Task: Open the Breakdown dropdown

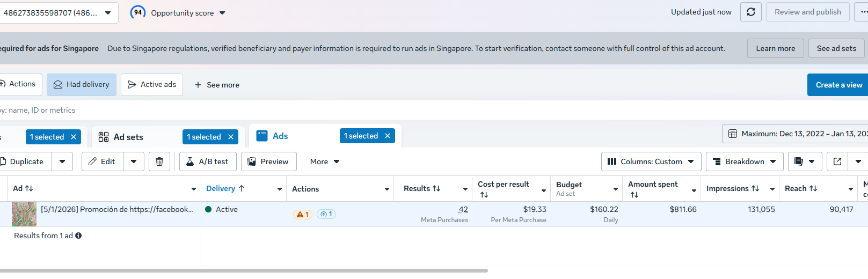Action: (x=744, y=161)
